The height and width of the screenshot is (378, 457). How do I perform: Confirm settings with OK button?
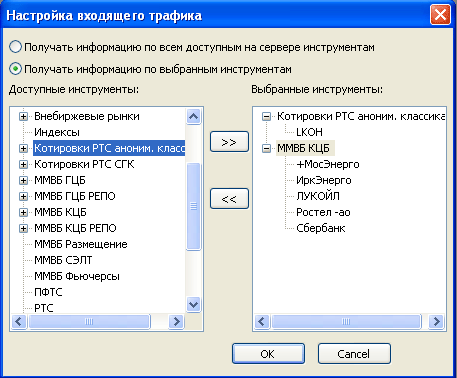(x=268, y=354)
